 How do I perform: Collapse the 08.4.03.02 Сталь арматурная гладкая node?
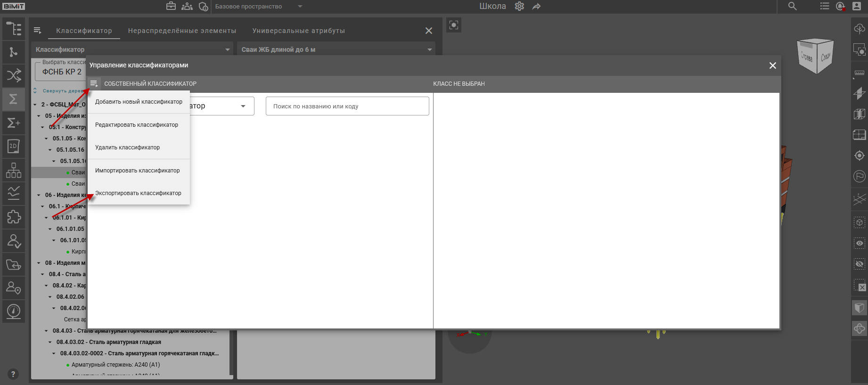50,342
